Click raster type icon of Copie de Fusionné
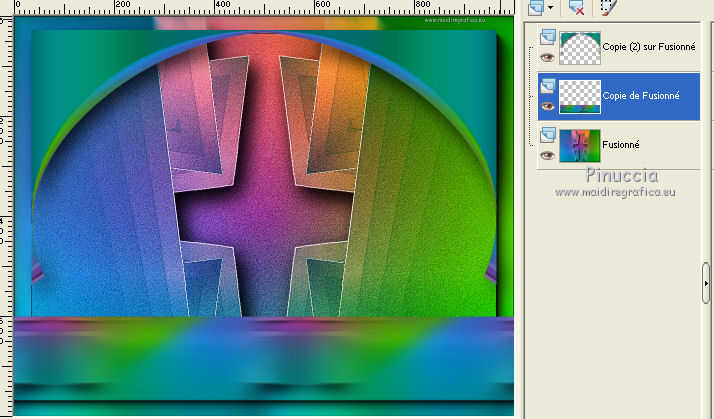Image resolution: width=714 pixels, height=419 pixels. click(547, 87)
